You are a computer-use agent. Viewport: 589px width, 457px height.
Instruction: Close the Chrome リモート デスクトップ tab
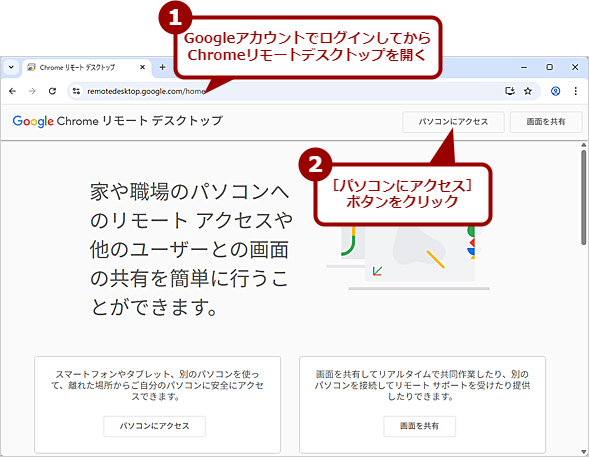coord(142,67)
